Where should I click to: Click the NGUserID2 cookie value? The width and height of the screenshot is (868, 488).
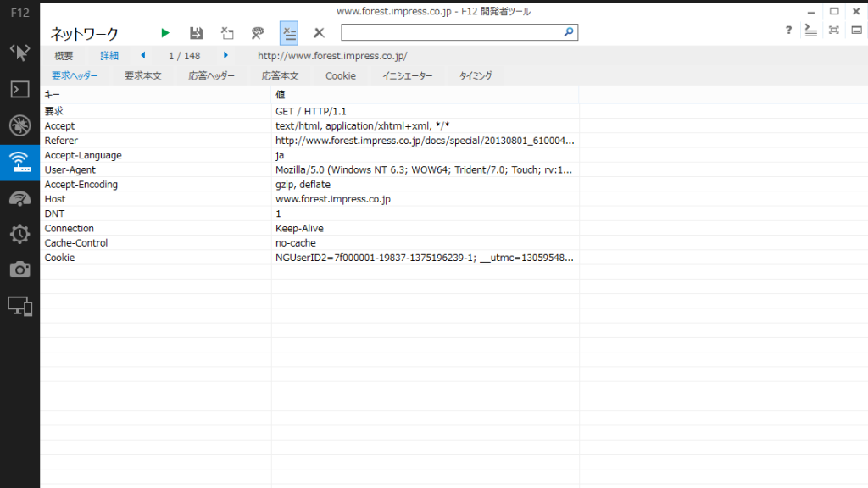pyautogui.click(x=424, y=258)
